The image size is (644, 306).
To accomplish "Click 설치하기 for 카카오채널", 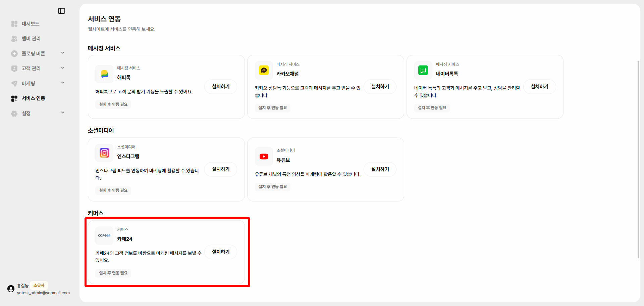I will pos(380,87).
